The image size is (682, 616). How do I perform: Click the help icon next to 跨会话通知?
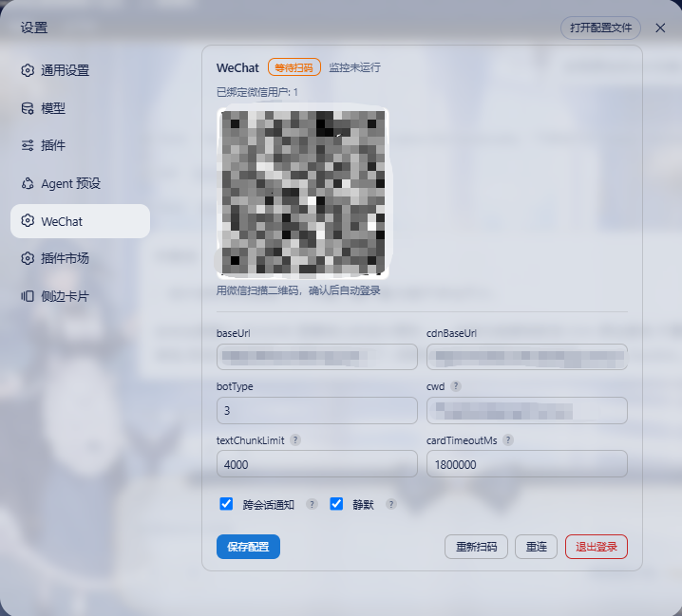(312, 504)
